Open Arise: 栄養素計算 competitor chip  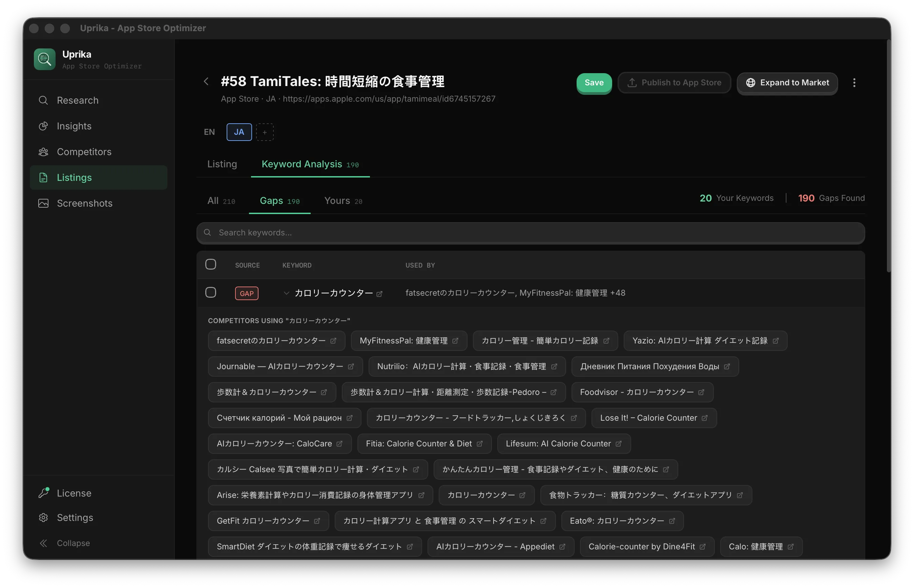coord(320,495)
